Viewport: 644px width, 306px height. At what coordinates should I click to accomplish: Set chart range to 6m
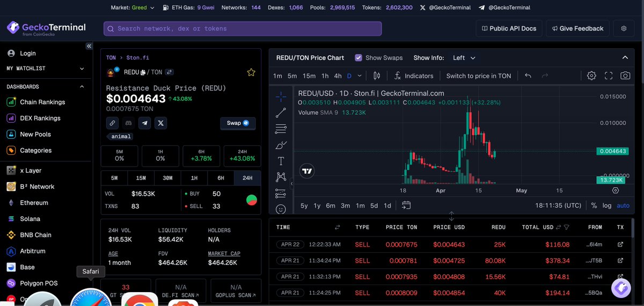(x=331, y=206)
